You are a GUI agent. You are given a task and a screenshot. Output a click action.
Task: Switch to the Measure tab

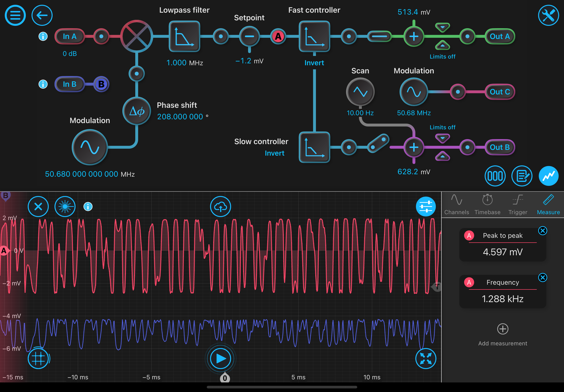tap(548, 204)
